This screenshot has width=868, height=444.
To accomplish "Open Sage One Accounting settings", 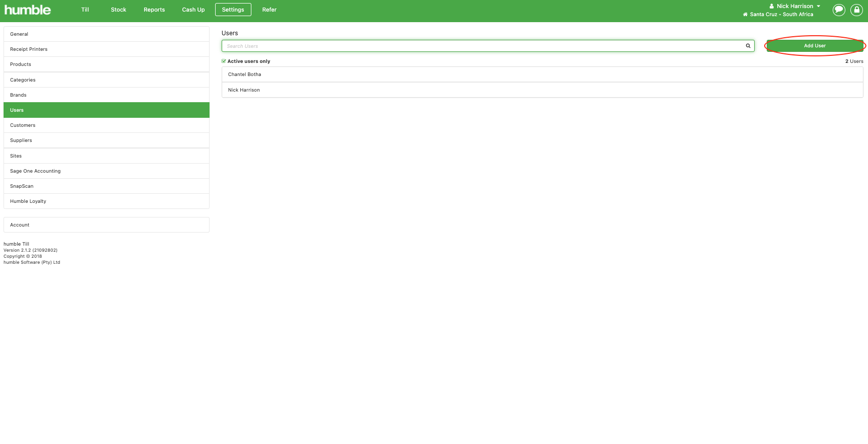I will [106, 171].
